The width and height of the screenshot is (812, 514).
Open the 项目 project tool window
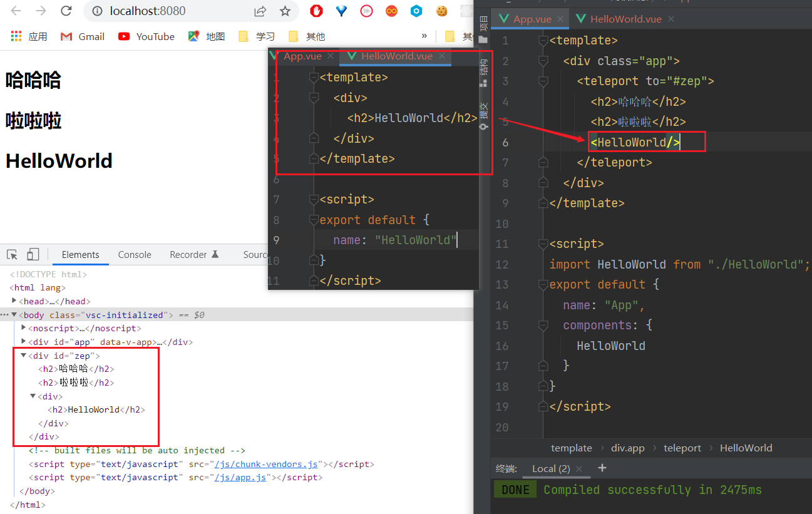click(483, 29)
